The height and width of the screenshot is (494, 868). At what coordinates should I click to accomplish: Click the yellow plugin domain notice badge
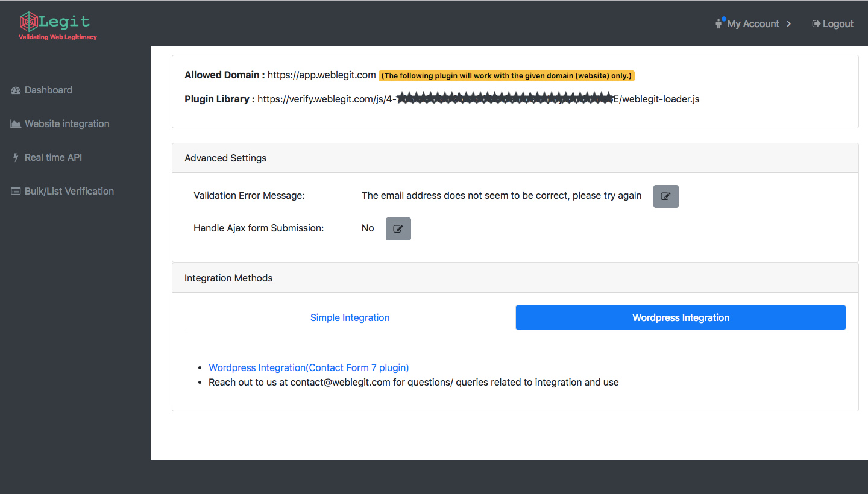506,76
